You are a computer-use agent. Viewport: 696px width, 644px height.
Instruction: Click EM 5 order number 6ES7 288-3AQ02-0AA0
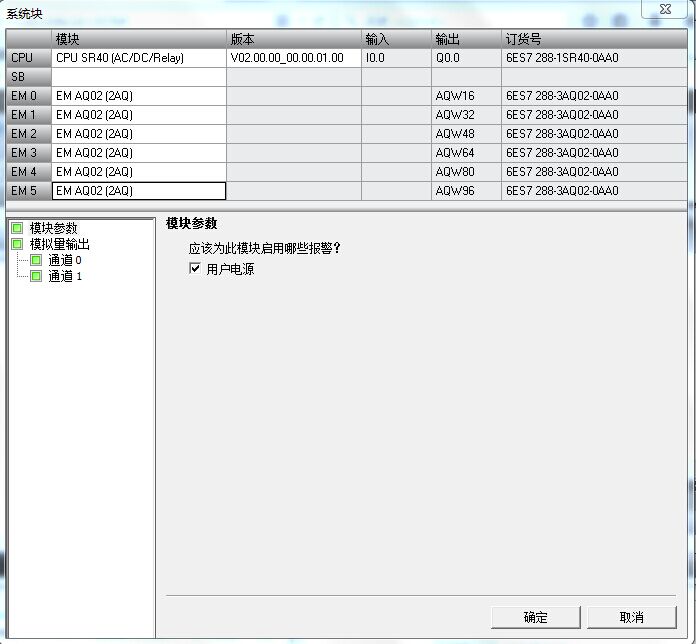pos(594,191)
